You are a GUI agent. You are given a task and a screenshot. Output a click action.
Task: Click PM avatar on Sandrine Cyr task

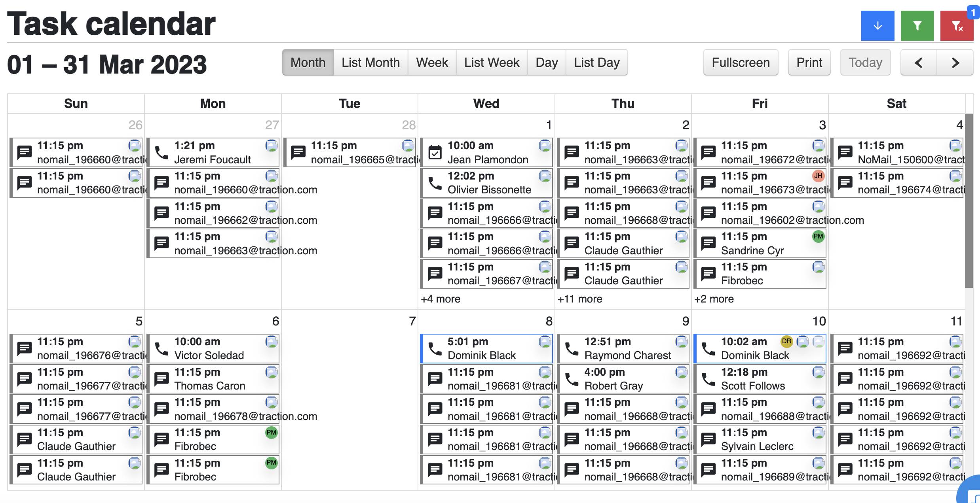(x=818, y=236)
